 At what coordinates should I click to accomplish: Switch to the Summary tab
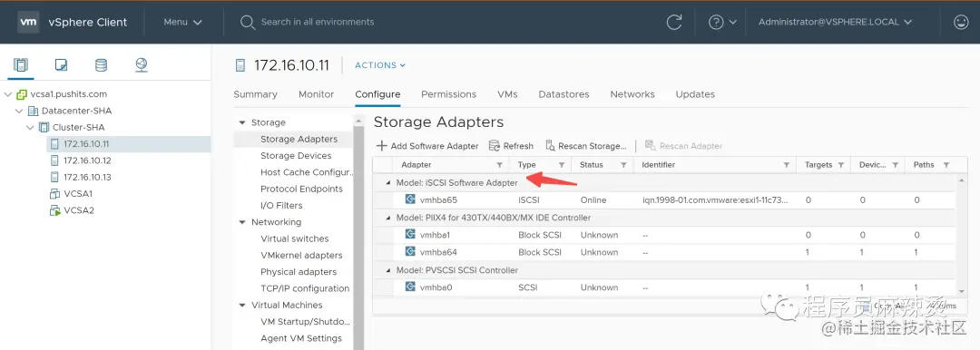(x=255, y=94)
